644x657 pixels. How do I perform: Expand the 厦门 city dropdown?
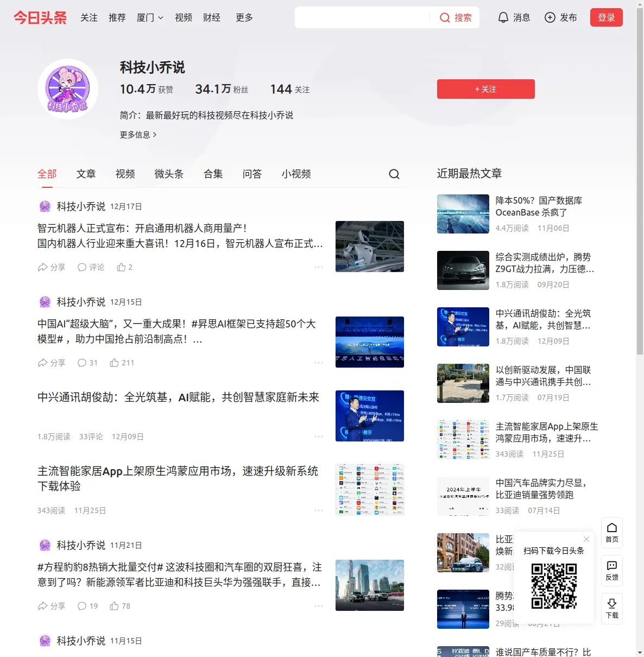pos(150,17)
